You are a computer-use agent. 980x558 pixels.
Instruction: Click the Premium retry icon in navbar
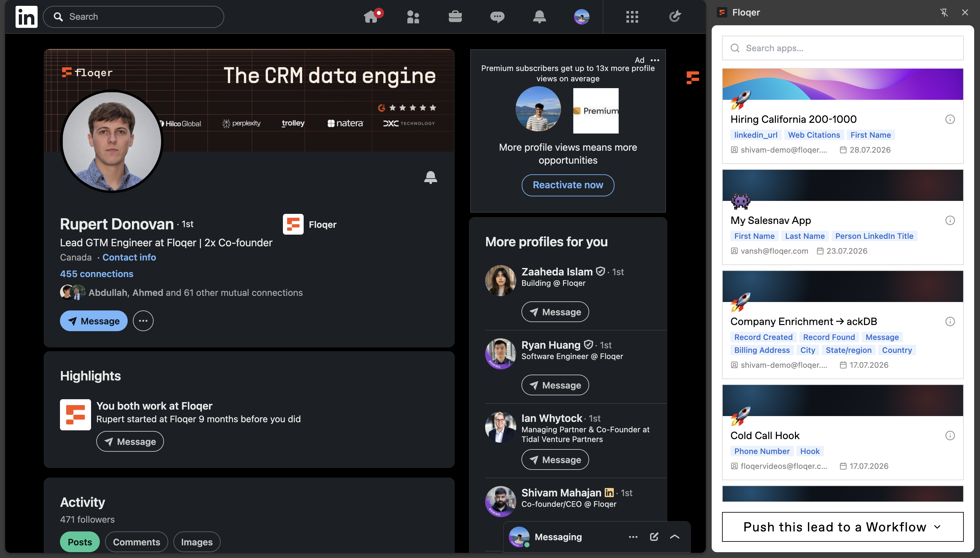pyautogui.click(x=675, y=17)
